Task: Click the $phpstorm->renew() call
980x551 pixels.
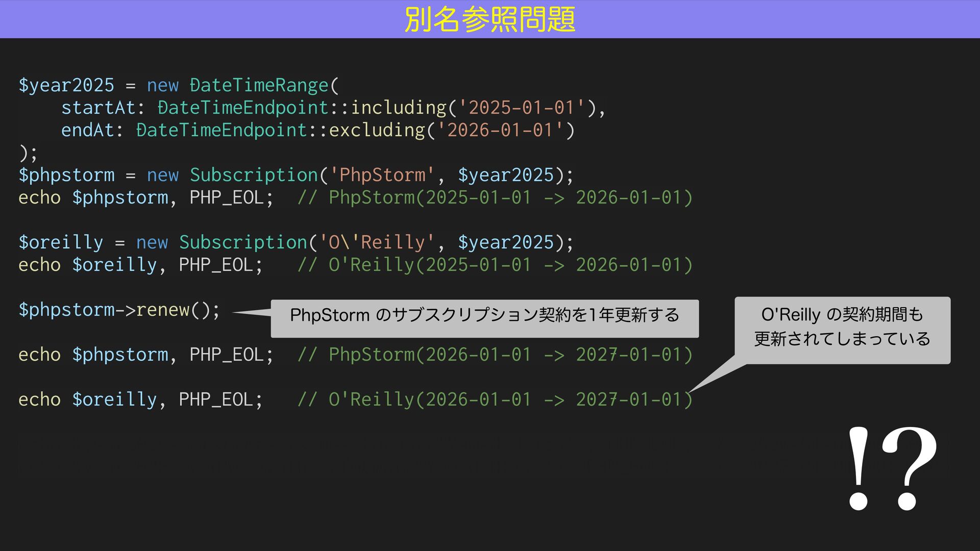Action: (119, 310)
